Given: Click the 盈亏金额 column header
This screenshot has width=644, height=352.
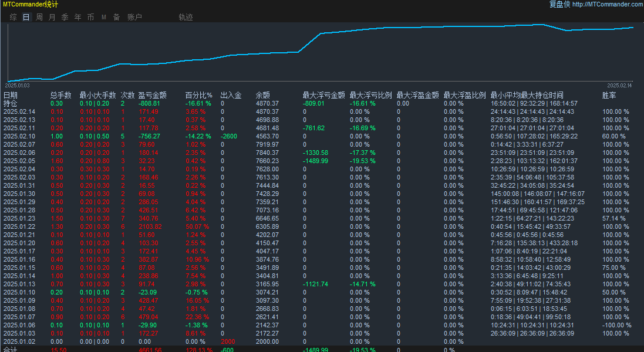Looking at the screenshot, I should click(153, 95).
